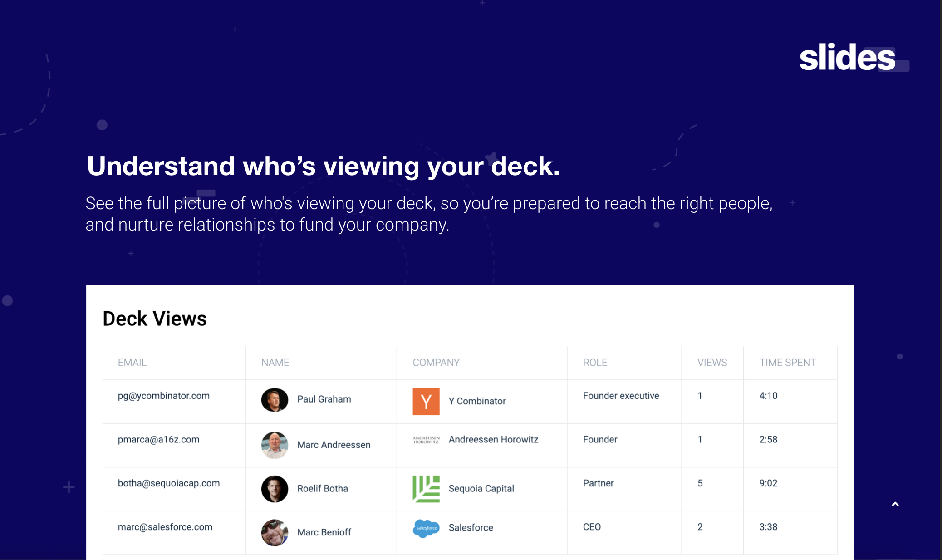Viewport: 942px width, 560px height.
Task: Click the COMPANY column header
Action: (436, 363)
